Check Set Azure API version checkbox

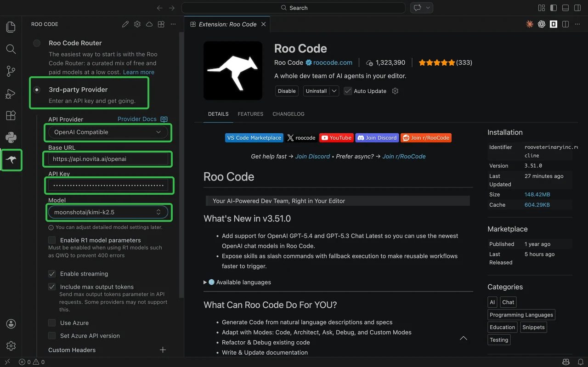[x=52, y=336]
